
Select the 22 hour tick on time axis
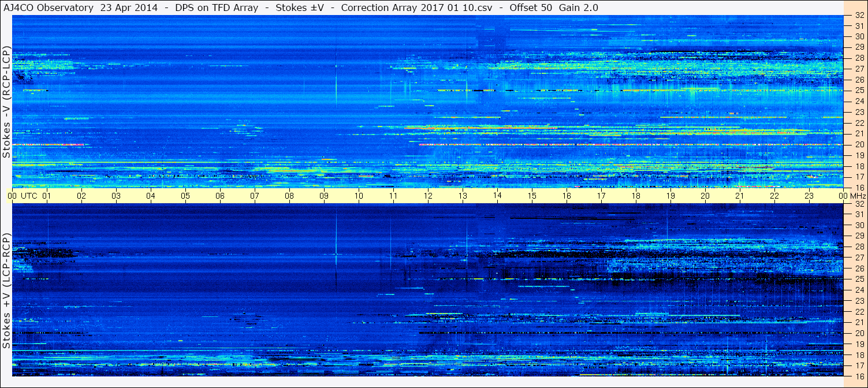774,196
